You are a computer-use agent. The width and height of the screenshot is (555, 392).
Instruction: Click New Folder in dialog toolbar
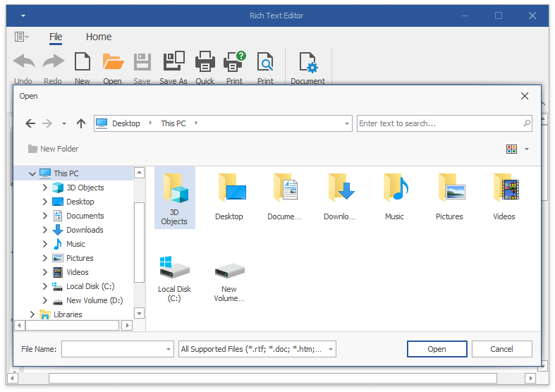53,149
